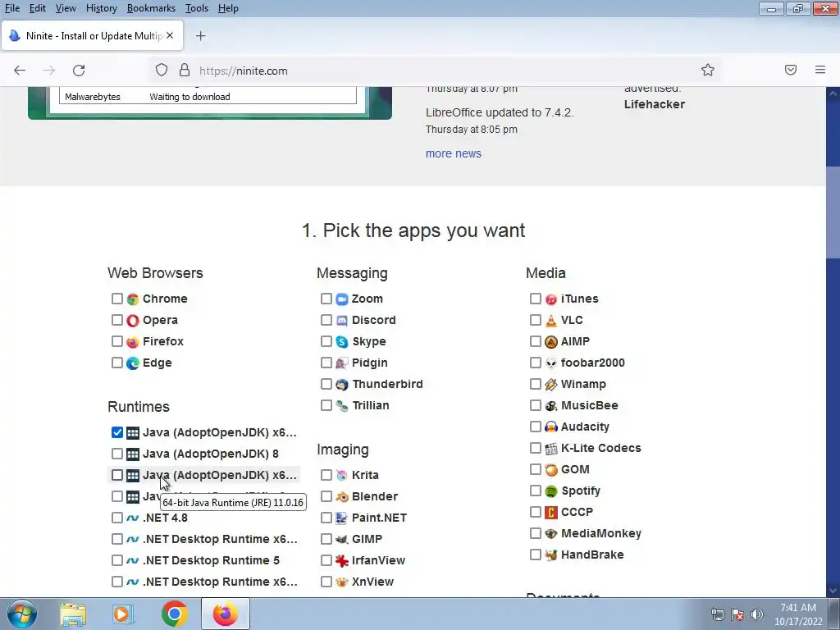The image size is (840, 630).
Task: Open the Tools menu
Action: click(197, 8)
